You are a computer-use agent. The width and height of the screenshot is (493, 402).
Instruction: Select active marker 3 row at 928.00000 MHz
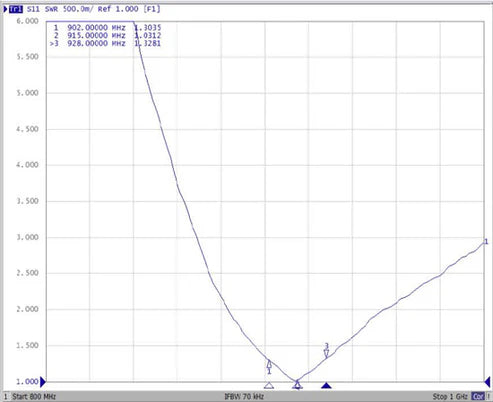(x=105, y=43)
